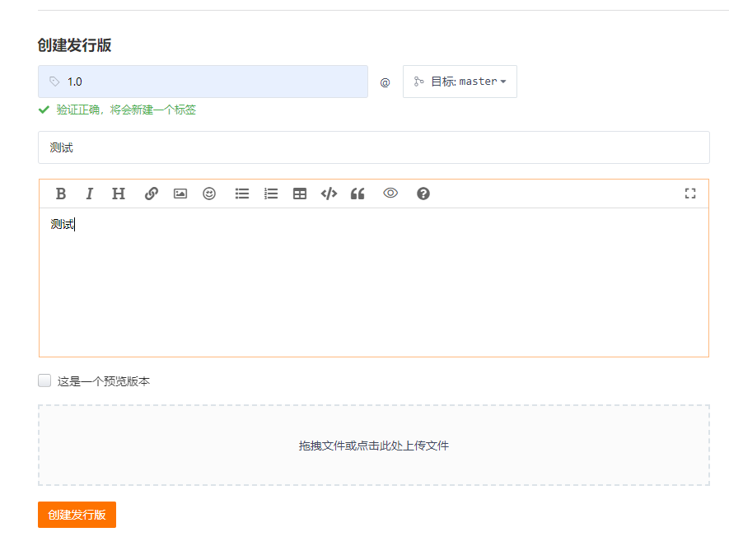Click the 创建发行版 orange submit button
This screenshot has height=560, width=729.
click(x=77, y=515)
